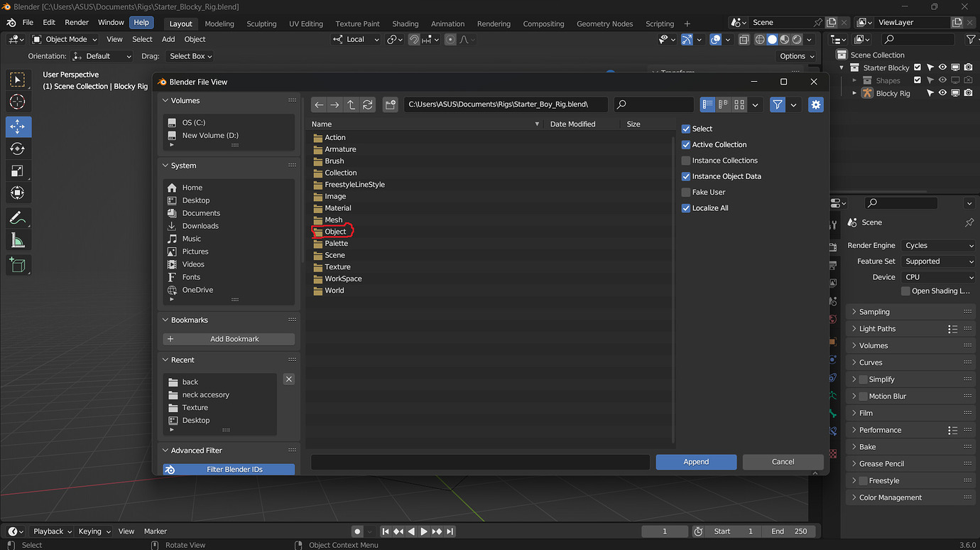
Task: Open the Documents system shortcut
Action: [x=201, y=213]
